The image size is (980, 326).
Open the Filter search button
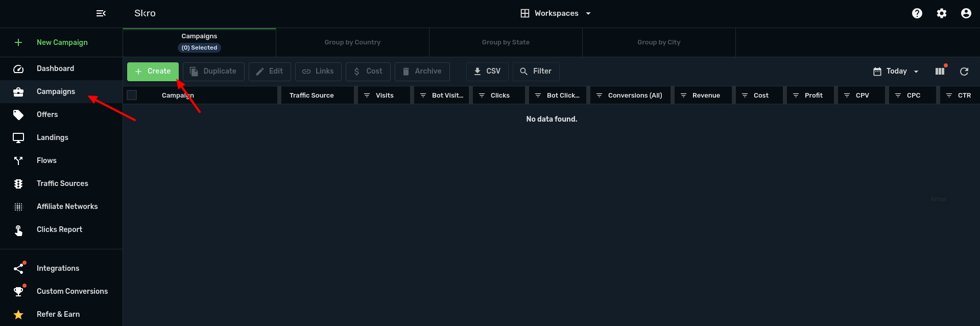point(536,72)
